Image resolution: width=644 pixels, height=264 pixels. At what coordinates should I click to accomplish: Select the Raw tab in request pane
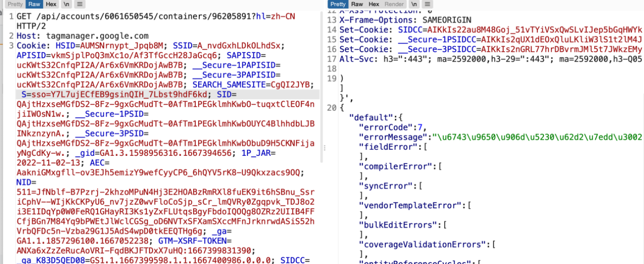pyautogui.click(x=34, y=4)
